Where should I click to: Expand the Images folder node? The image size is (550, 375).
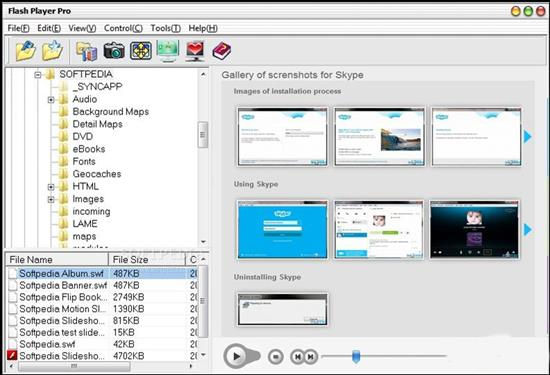pyautogui.click(x=51, y=200)
